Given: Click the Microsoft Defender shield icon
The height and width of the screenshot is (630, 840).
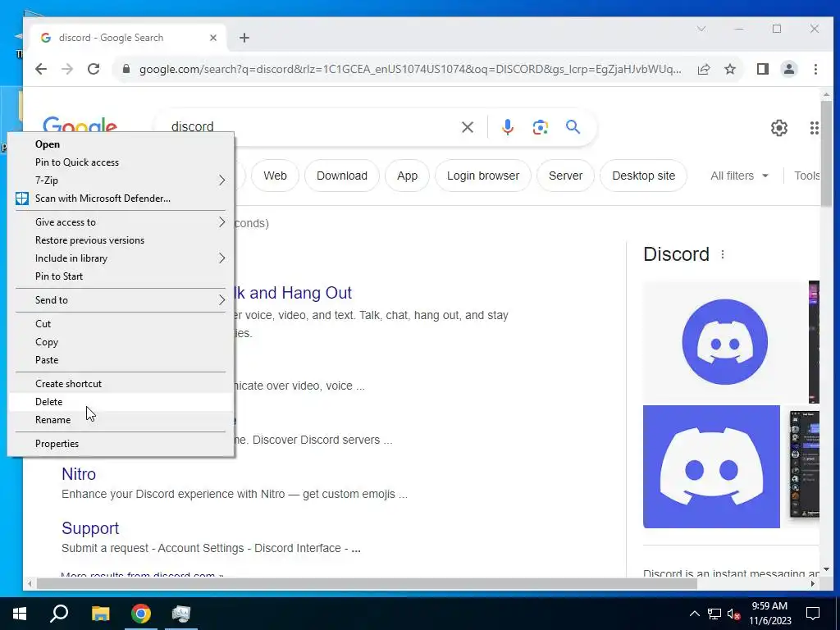Looking at the screenshot, I should 22,199.
